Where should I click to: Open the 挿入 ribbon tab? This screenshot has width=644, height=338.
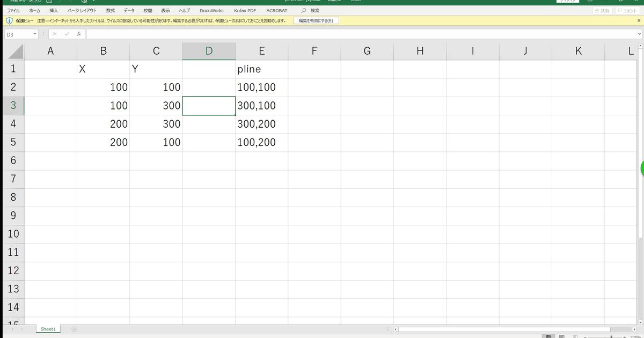(x=54, y=10)
